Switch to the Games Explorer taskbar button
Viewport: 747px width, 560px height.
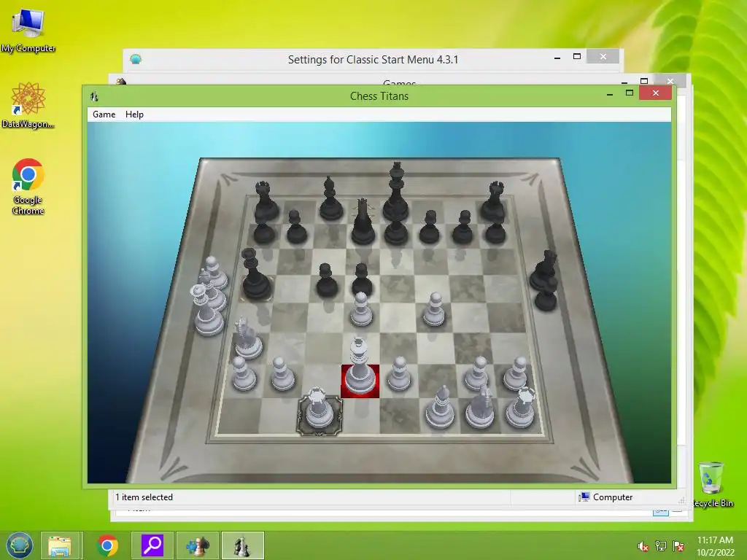[198, 545]
